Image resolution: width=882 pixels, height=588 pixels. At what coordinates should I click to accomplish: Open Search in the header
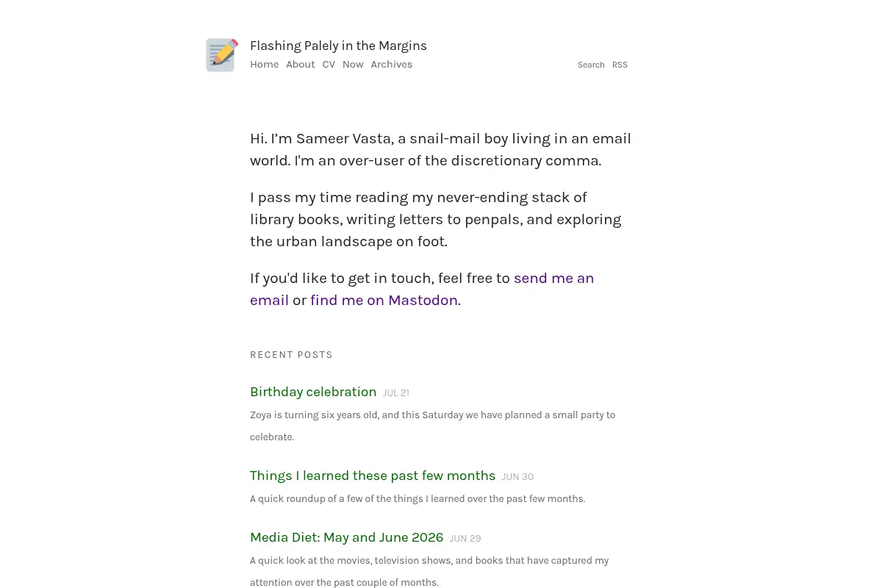click(x=591, y=65)
